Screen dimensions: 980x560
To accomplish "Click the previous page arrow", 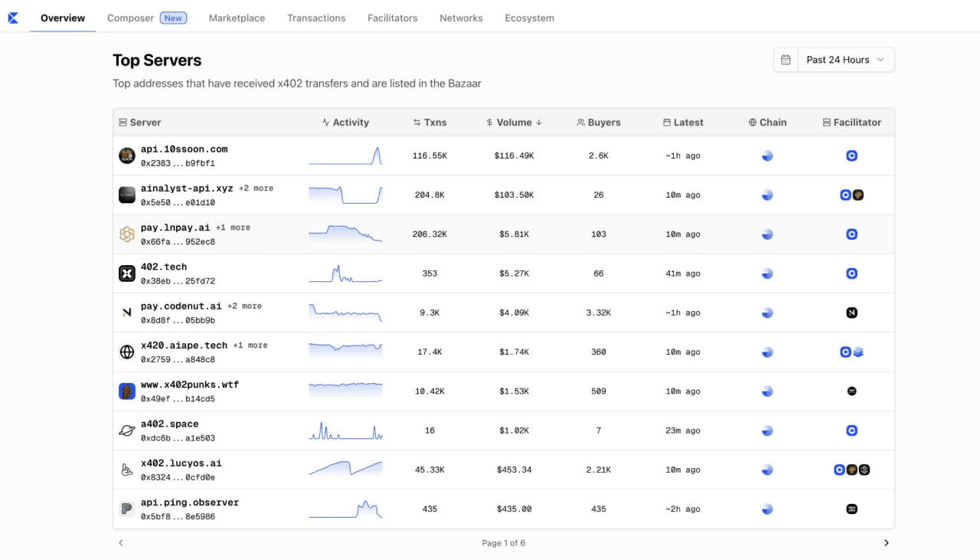I will (121, 543).
